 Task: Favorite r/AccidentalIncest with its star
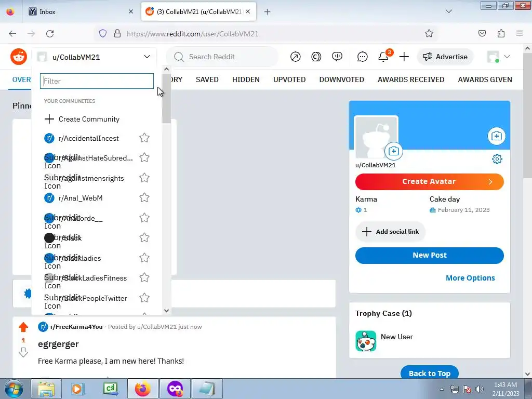144,138
